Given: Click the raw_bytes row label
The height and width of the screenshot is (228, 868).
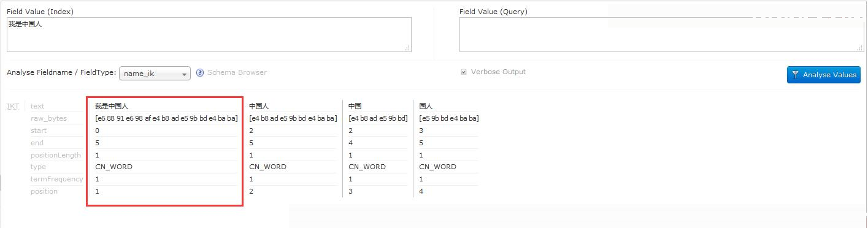Looking at the screenshot, I should click(49, 118).
